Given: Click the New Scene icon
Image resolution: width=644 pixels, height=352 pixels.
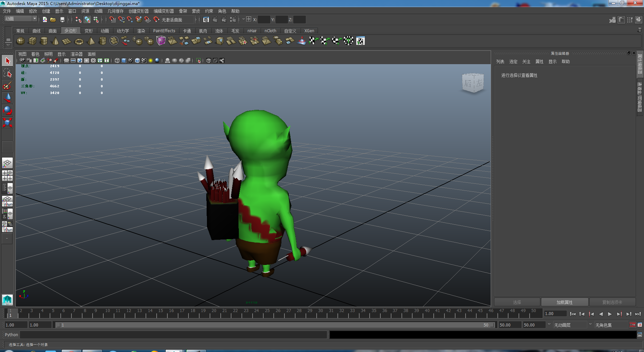Looking at the screenshot, I should coord(45,19).
